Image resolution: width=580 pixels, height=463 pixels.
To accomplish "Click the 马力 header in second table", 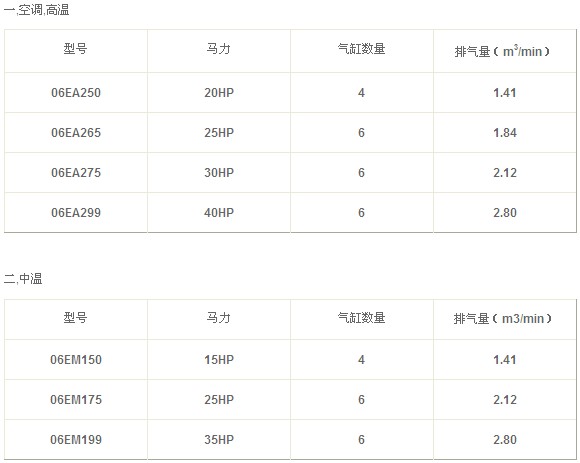I will tap(219, 318).
